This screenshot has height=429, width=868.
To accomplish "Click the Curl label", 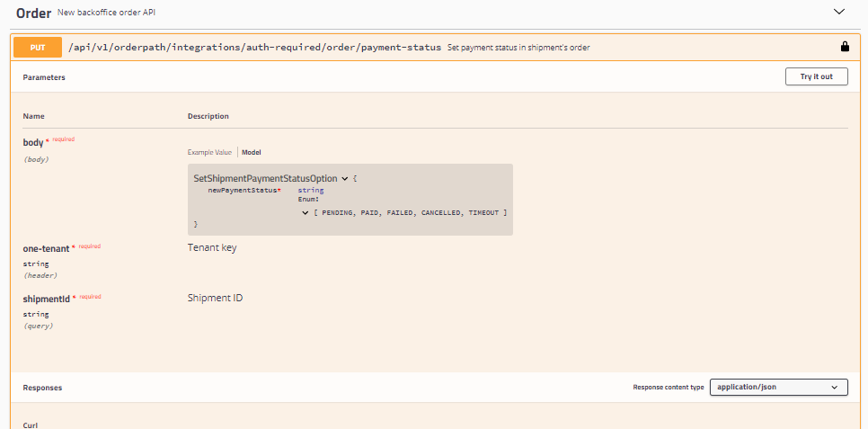I will point(30,425).
